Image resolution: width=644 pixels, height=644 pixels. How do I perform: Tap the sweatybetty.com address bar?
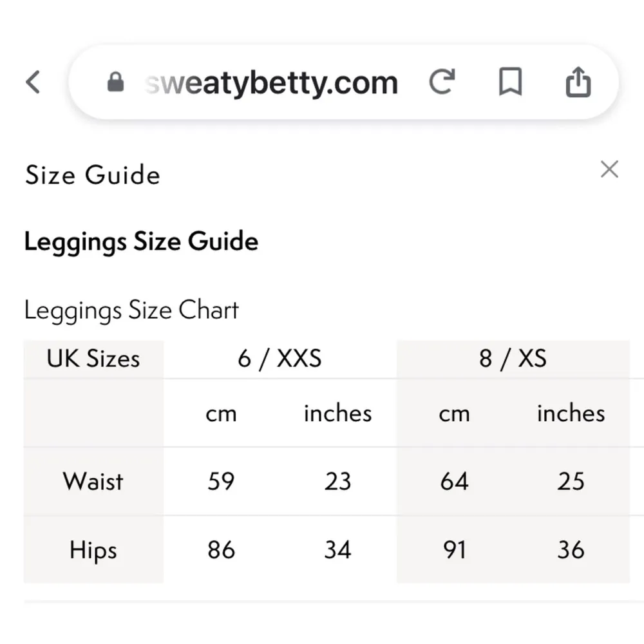click(270, 82)
